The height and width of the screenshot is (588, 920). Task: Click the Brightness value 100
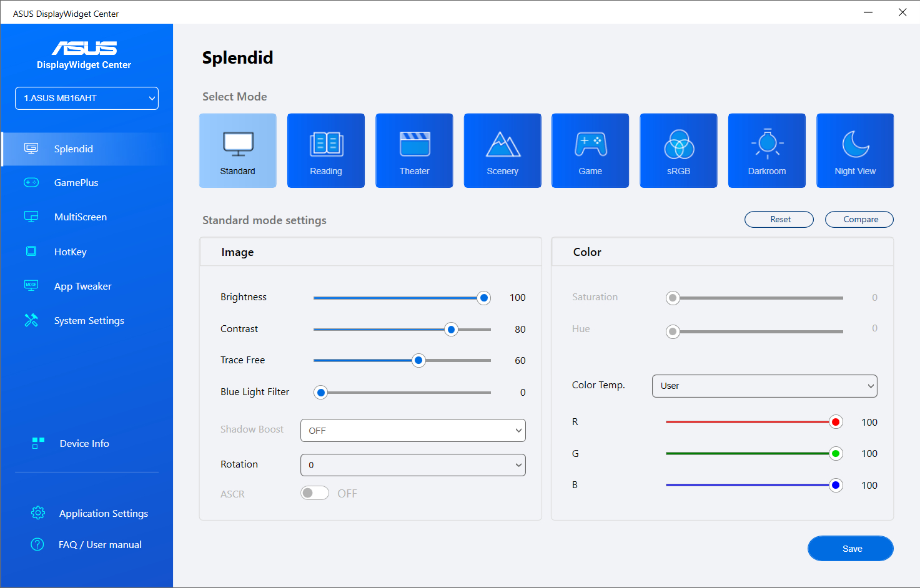[518, 297]
